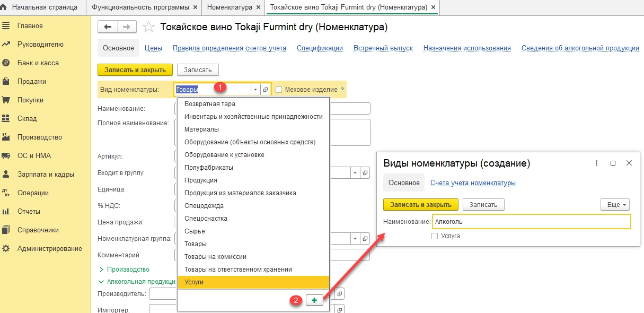The width and height of the screenshot is (644, 313).
Task: Open the Цены link
Action: click(x=153, y=48)
